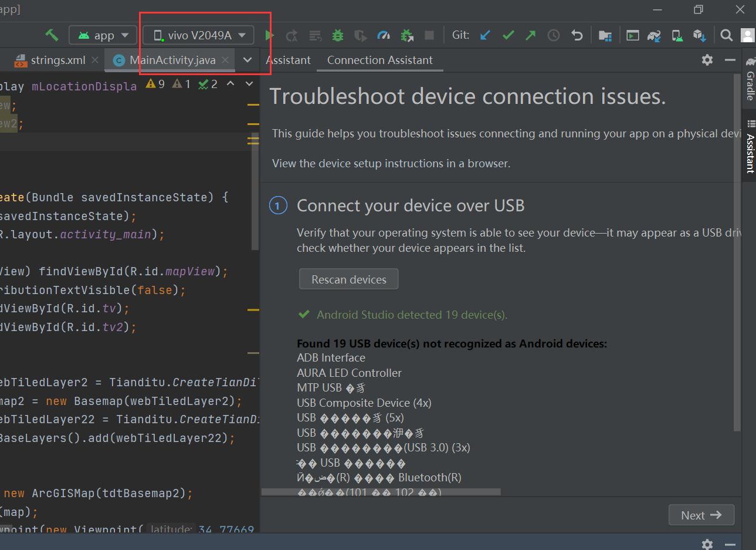Click the step 1 circle indicator
Viewport: 756px width, 550px height.
(x=278, y=205)
